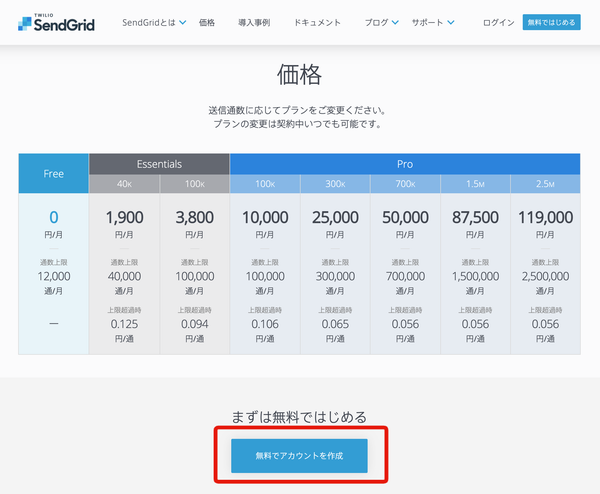Click the 25,000 price value
The image size is (600, 494).
click(335, 218)
